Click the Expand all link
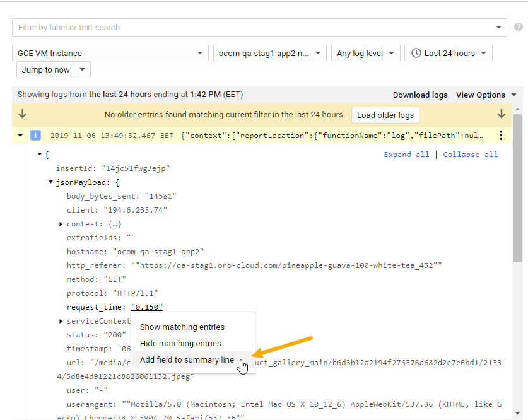The image size is (528, 420). pos(406,155)
